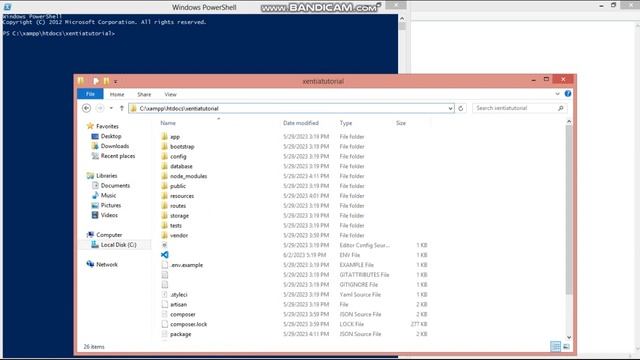Click the Videos icon in Libraries
Screen dimensions: 640x360
[95, 215]
